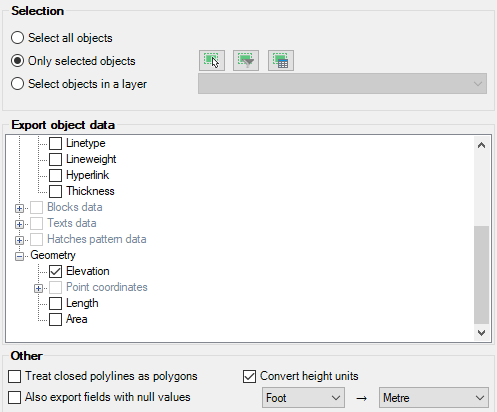Click the select-by-table icon
Screen dimensions: 497x412
pyautogui.click(x=281, y=61)
